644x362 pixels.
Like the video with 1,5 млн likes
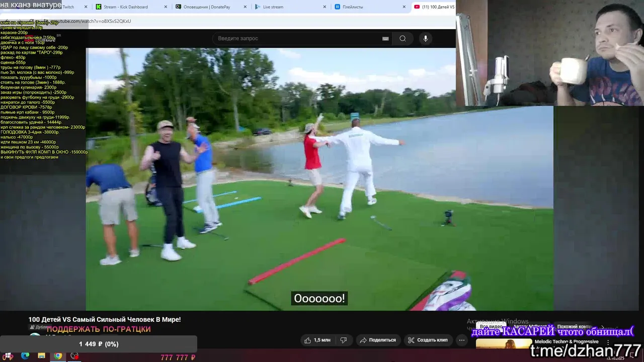(317, 340)
